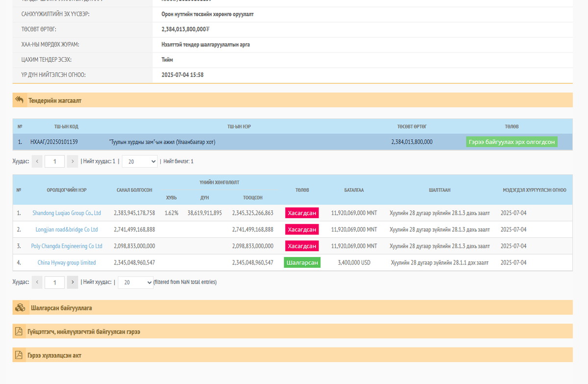Screen dimensions: 588x384
Task: Click bid amount 2,098,833,000,000 in САНАЛ БОЛГОСОН
Action: tap(134, 246)
